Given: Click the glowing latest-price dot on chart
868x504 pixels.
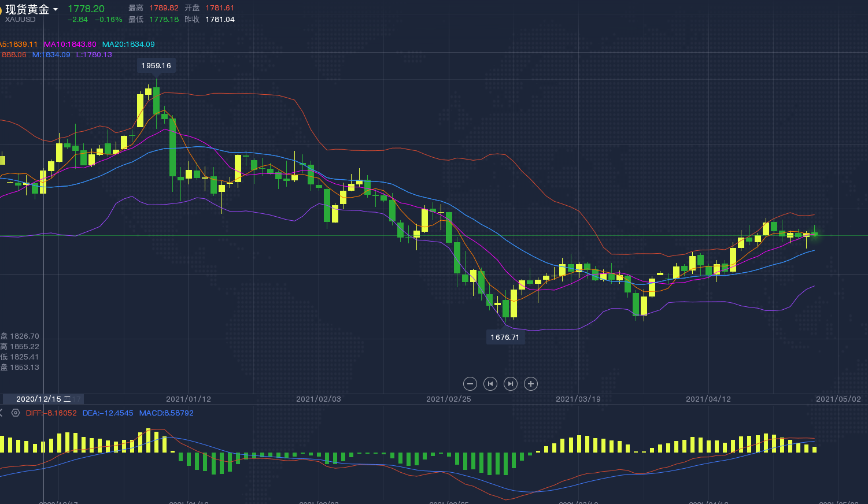Looking at the screenshot, I should pos(815,234).
